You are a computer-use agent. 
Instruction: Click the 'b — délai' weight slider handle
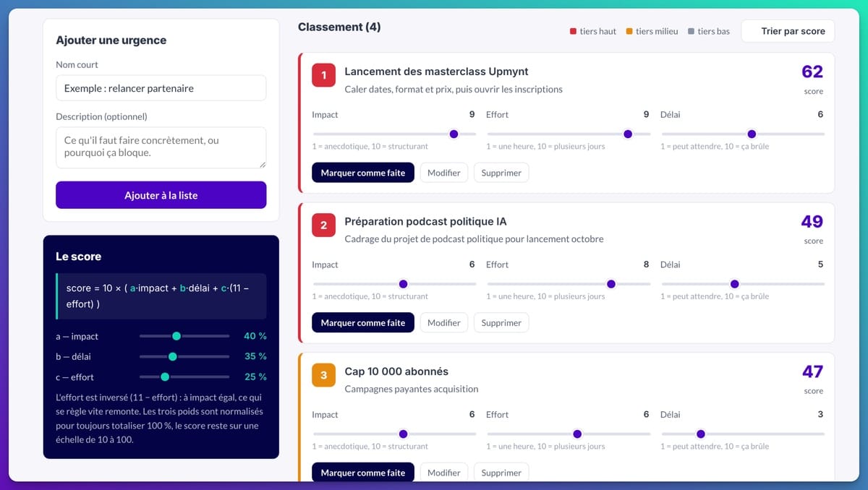click(172, 356)
